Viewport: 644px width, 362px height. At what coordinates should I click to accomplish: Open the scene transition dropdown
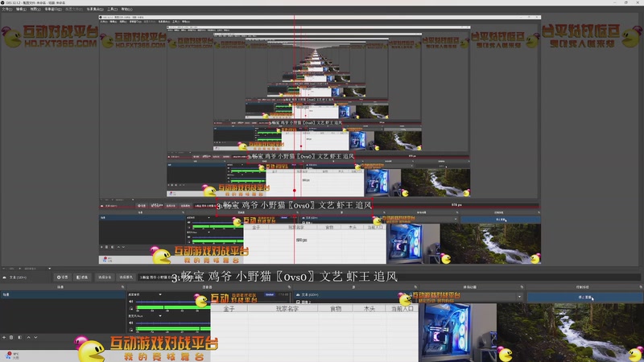[519, 297]
